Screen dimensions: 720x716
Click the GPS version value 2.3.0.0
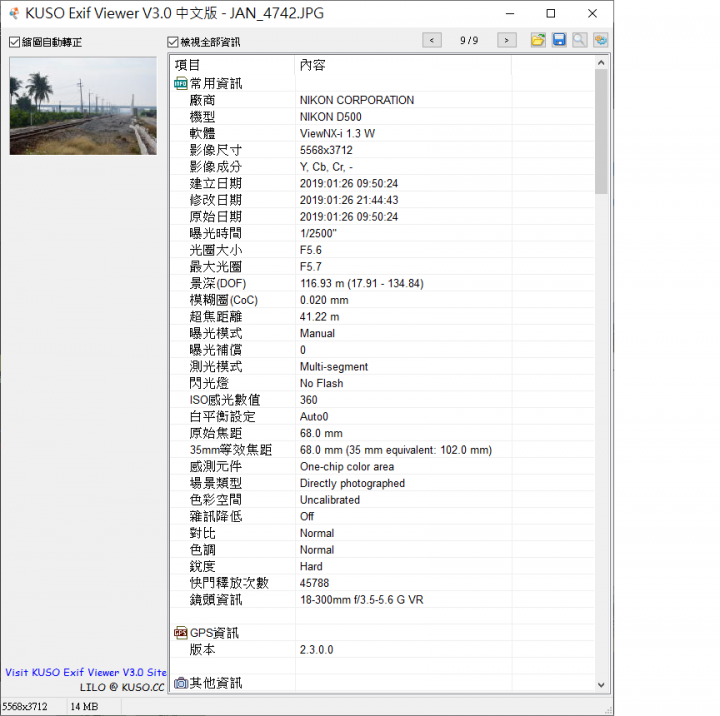point(316,650)
